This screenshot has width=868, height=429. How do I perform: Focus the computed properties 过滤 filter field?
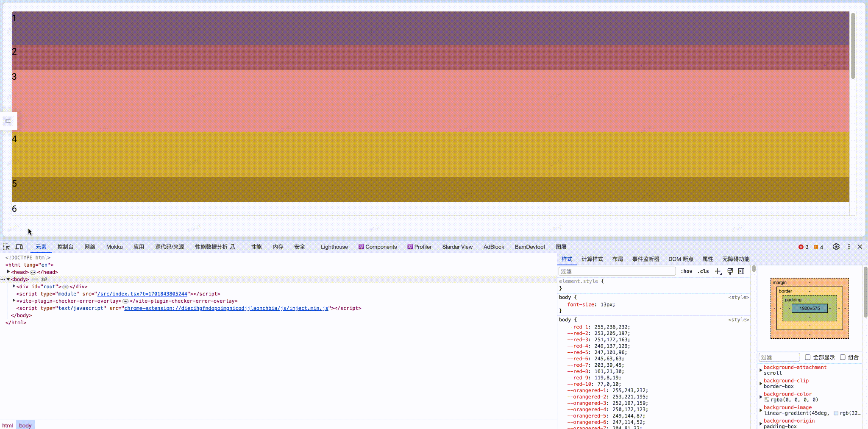779,357
